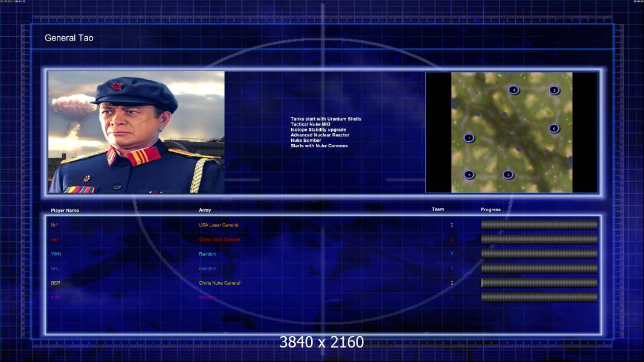Click start position marker 2 on map
644x362 pixels.
click(x=508, y=174)
